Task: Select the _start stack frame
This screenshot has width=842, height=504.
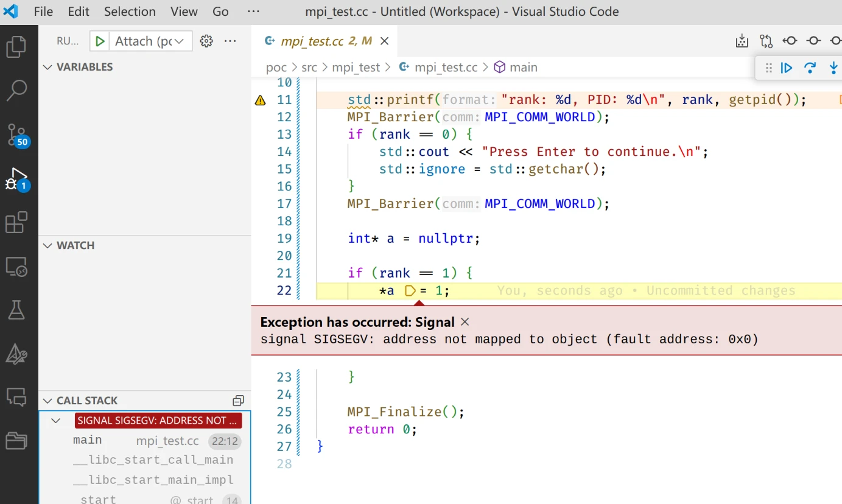Action: [x=145, y=499]
